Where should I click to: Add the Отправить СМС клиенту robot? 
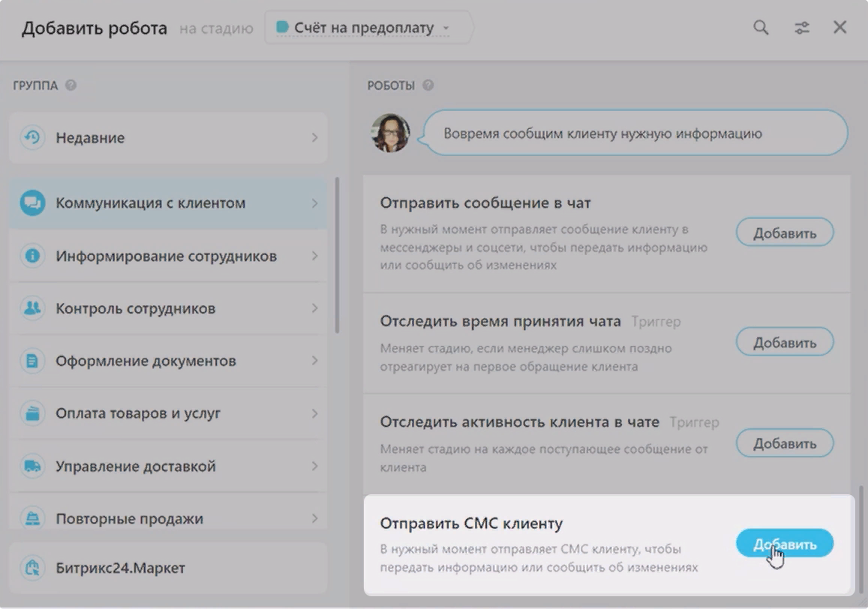click(784, 544)
